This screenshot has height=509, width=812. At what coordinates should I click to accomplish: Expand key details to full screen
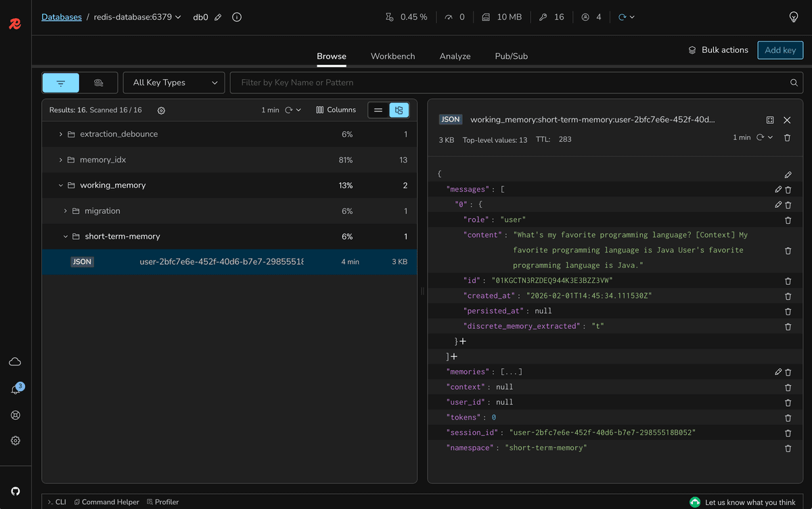[770, 120]
